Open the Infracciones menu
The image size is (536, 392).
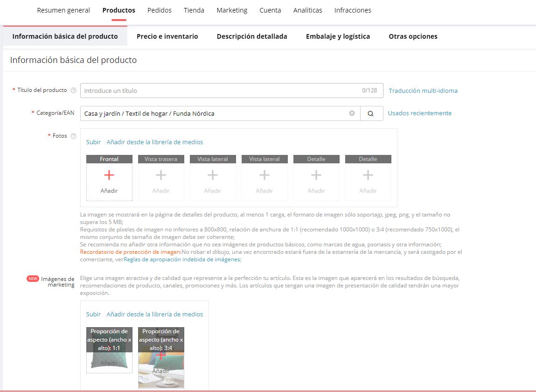pos(353,10)
